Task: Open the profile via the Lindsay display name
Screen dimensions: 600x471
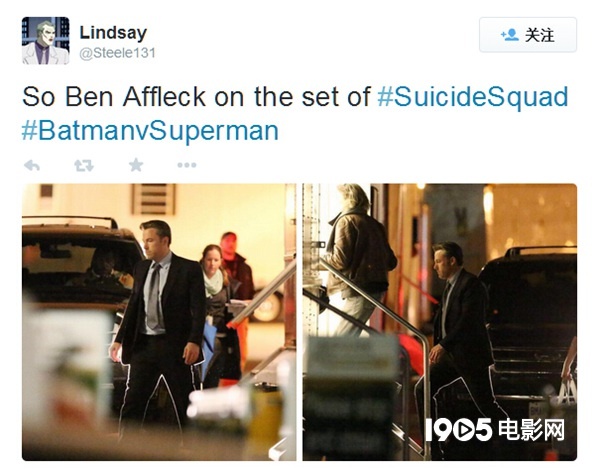Action: 113,33
